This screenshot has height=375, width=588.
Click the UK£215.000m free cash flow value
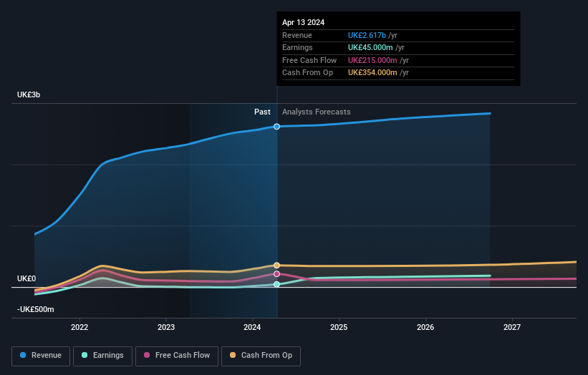pos(372,60)
